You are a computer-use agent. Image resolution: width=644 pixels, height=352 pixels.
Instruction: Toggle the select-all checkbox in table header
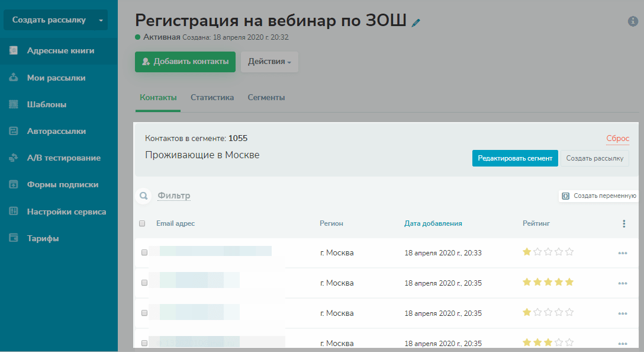coord(142,223)
